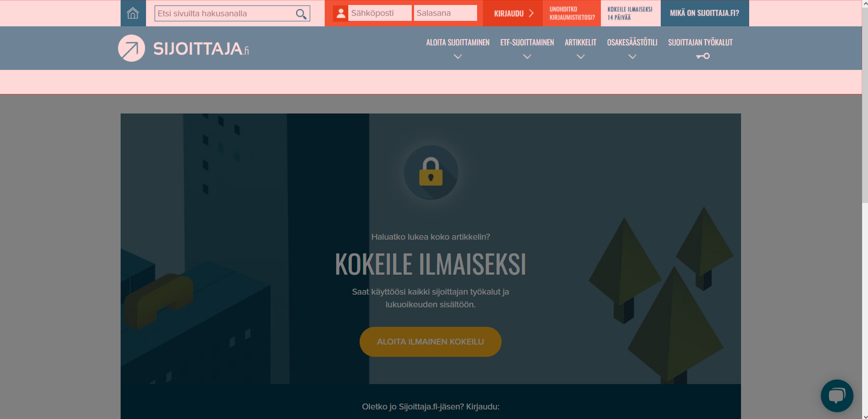Open the Sijoittajan työkalut menu item
The height and width of the screenshot is (419, 868).
coord(700,43)
